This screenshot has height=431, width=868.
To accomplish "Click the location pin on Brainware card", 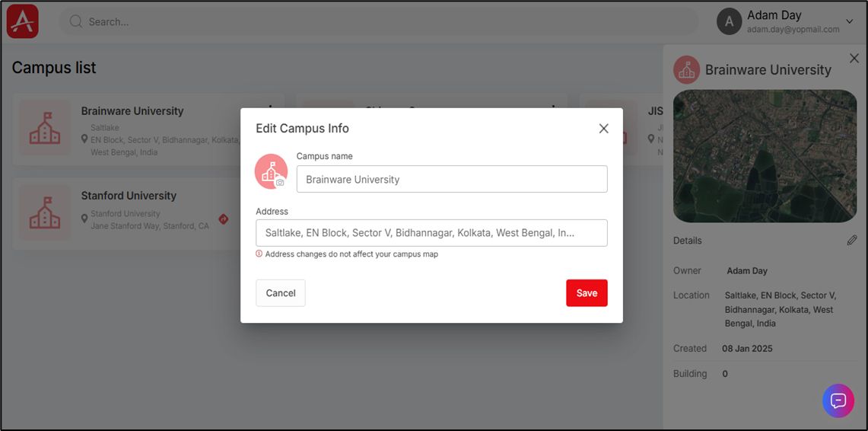I will 84,139.
